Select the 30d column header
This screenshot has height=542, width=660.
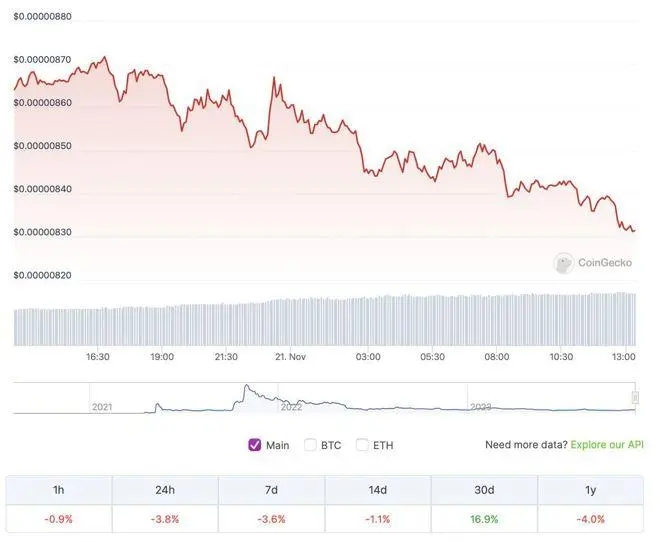(x=484, y=490)
